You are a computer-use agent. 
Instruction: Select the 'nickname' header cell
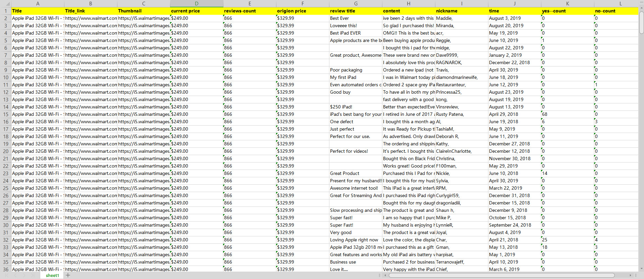(x=462, y=11)
